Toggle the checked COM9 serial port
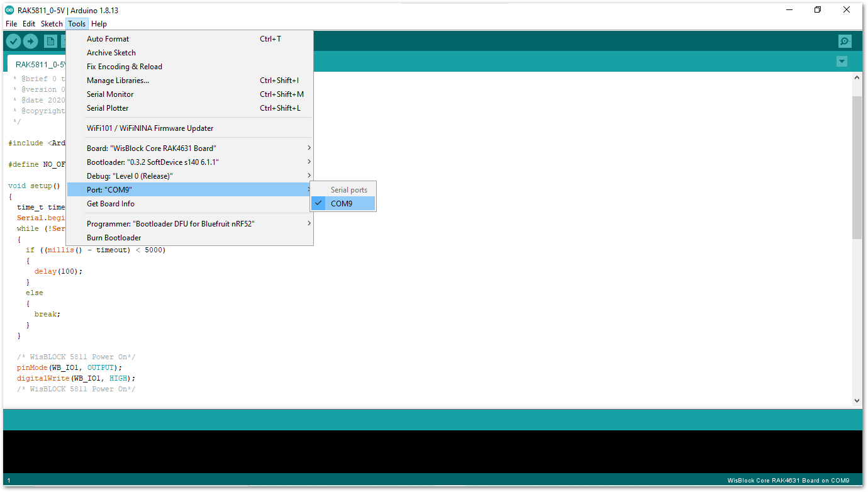Image resolution: width=868 pixels, height=492 pixels. (x=343, y=204)
